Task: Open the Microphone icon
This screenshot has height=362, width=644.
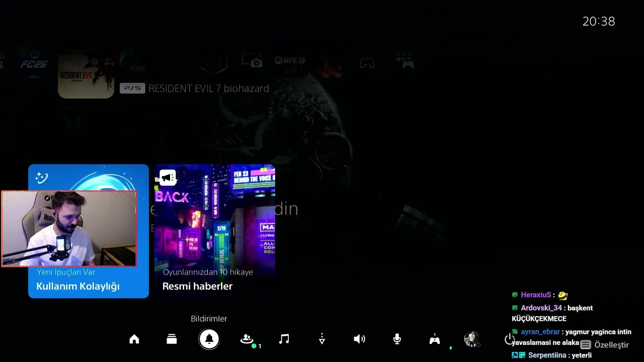Action: (x=397, y=339)
